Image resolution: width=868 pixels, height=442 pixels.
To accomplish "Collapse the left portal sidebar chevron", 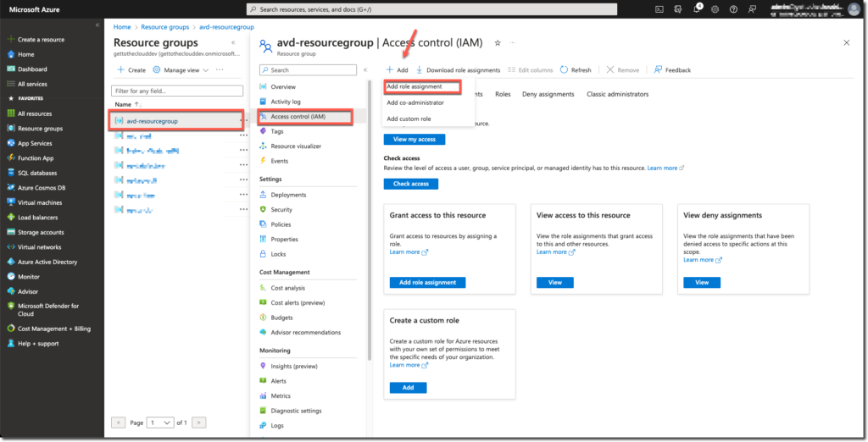I will click(97, 25).
